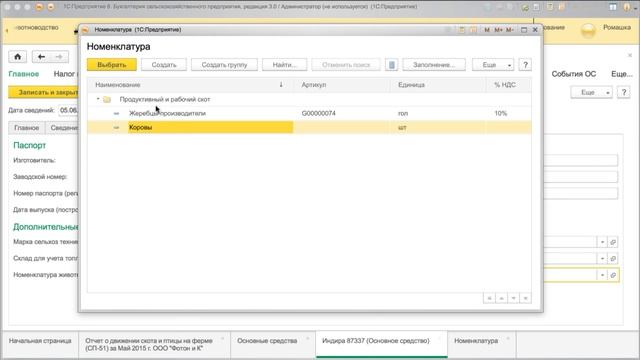Open the Основные средства tab
Image resolution: width=640 pixels, height=360 pixels.
click(x=272, y=344)
